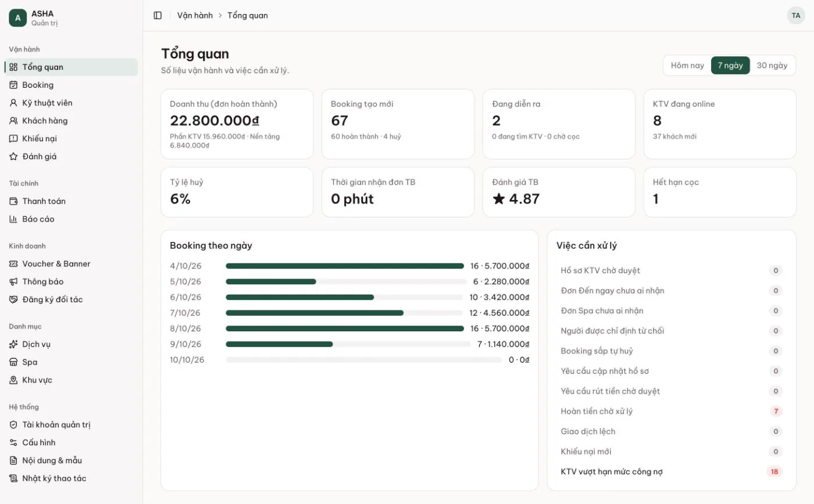The image size is (814, 504).
Task: Click the Thông báo megaphone icon
Action: [13, 281]
